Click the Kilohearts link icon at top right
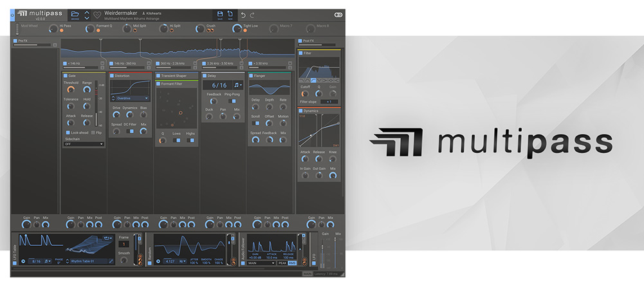Image resolution: width=644 pixels, height=287 pixels. coord(338,15)
